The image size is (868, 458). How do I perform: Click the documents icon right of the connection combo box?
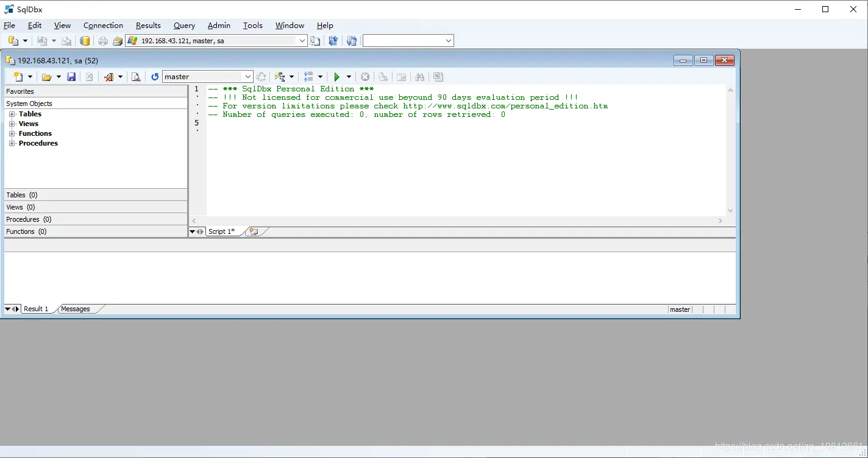click(x=315, y=41)
